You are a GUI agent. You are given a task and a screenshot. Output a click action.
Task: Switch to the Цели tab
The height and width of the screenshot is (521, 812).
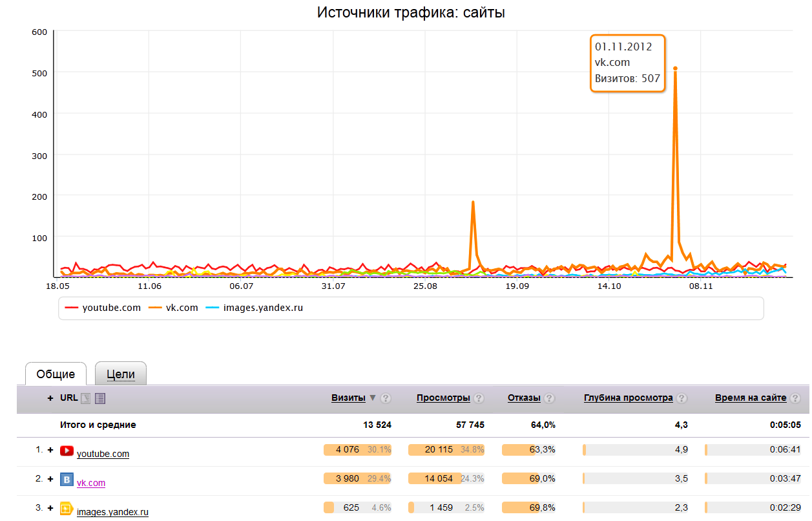[121, 374]
